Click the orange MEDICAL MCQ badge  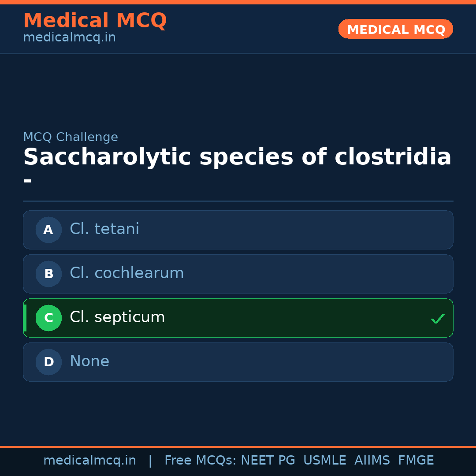pyautogui.click(x=395, y=29)
